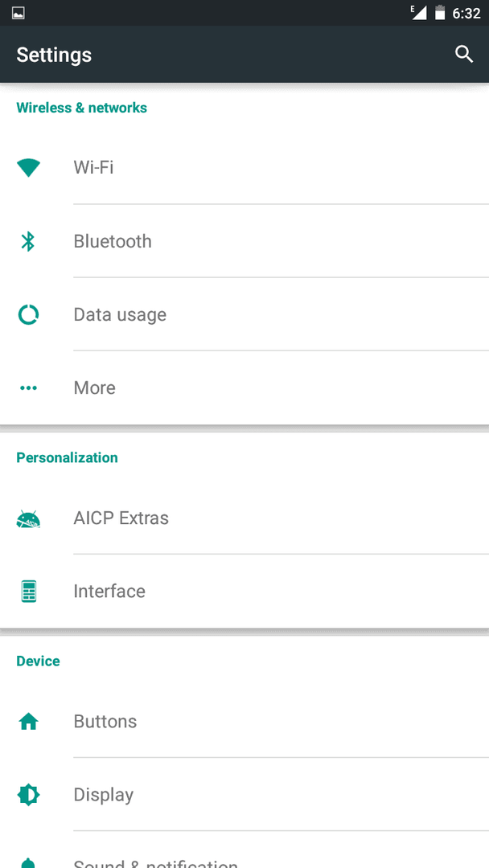
Task: Tap the three-dot More icon
Action: point(28,388)
